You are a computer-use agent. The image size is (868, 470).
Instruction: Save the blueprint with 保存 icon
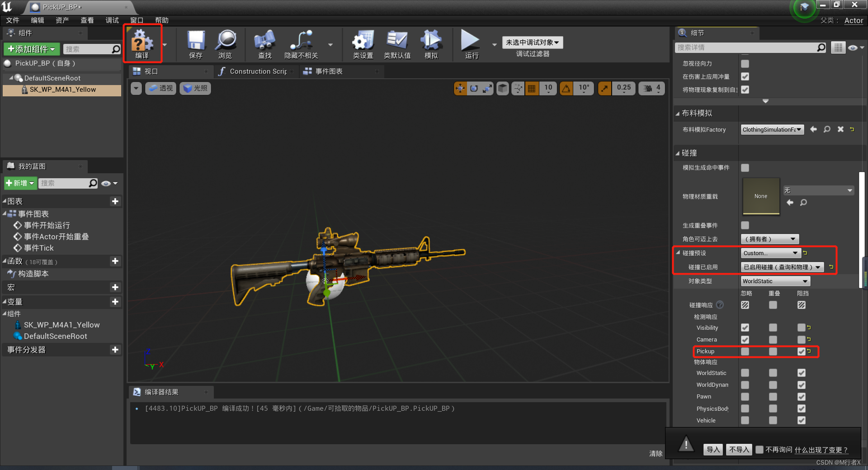click(x=196, y=44)
